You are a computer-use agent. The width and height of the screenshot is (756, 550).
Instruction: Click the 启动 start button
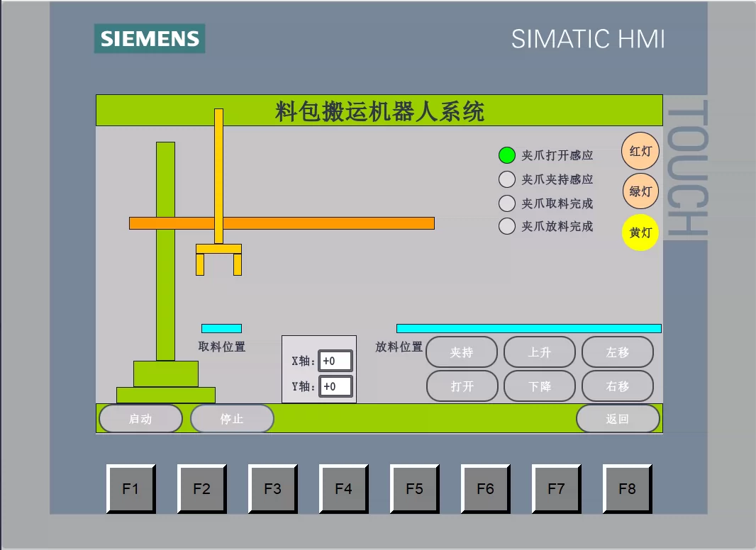tap(140, 418)
